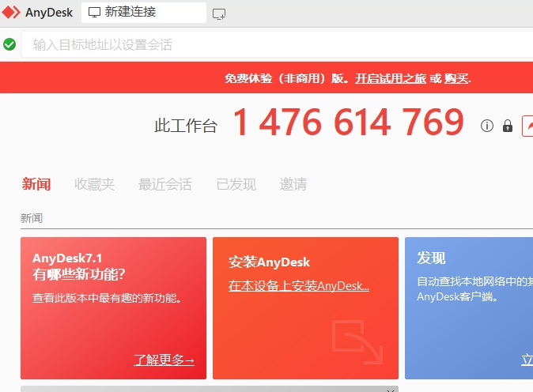This screenshot has width=533, height=392.
Task: Open the AnyDesk7.1 new features card
Action: (113, 308)
